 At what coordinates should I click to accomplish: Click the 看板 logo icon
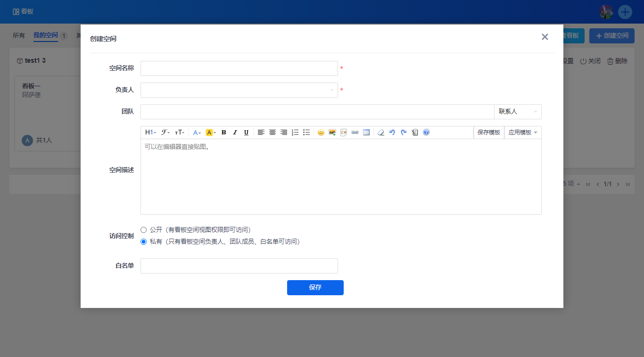tap(16, 12)
